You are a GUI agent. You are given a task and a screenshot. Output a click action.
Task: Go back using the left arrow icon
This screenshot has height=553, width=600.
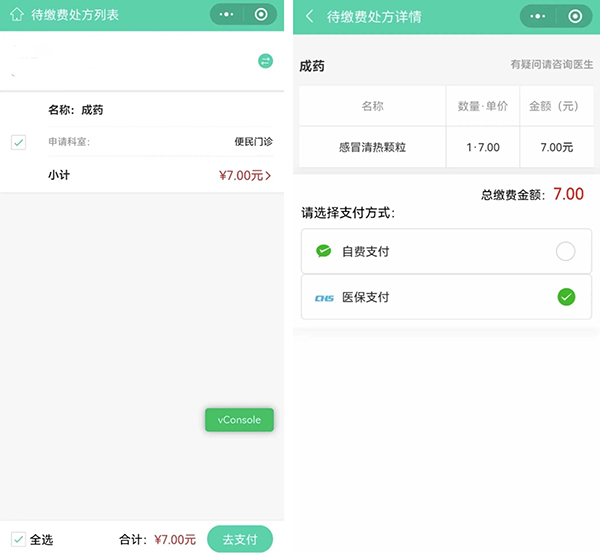[x=309, y=16]
